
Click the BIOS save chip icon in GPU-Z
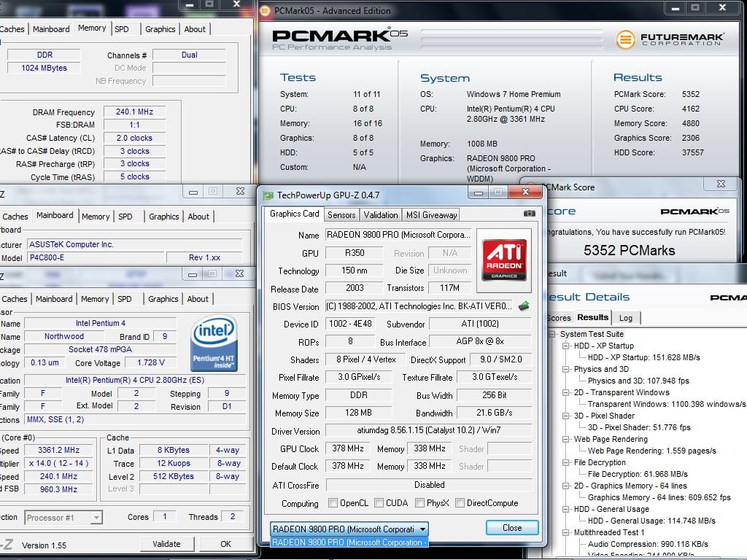click(524, 306)
